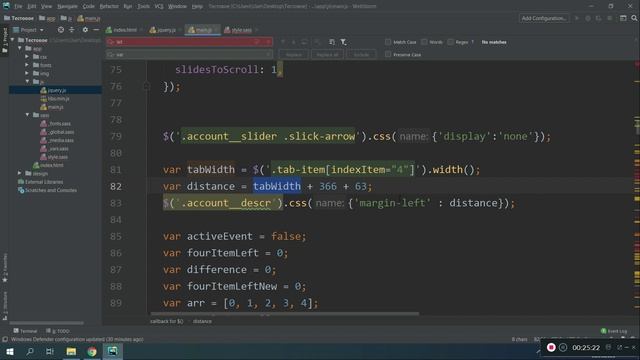
Task: Go to previous occurrence arrow in find bar
Action: point(282,42)
